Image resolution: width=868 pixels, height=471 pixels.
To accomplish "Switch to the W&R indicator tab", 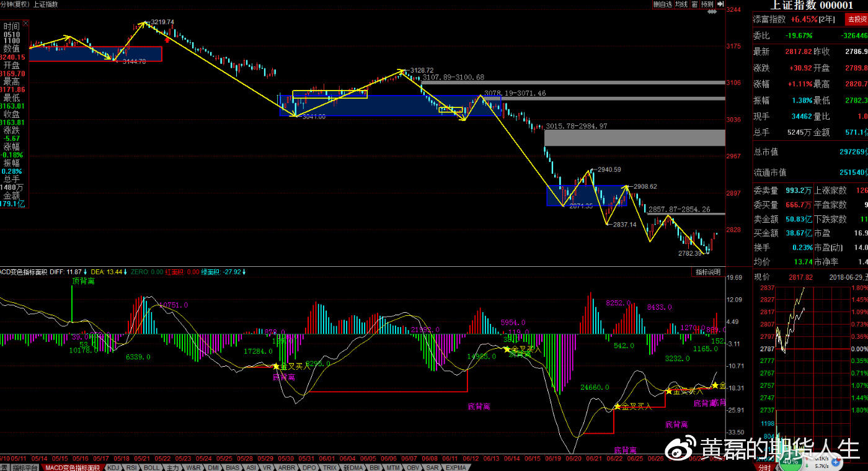I will 193,467.
